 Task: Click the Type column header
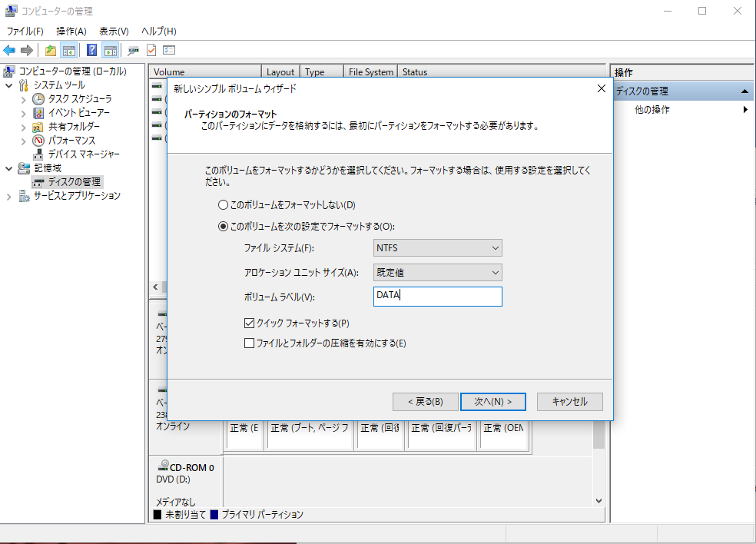point(322,72)
